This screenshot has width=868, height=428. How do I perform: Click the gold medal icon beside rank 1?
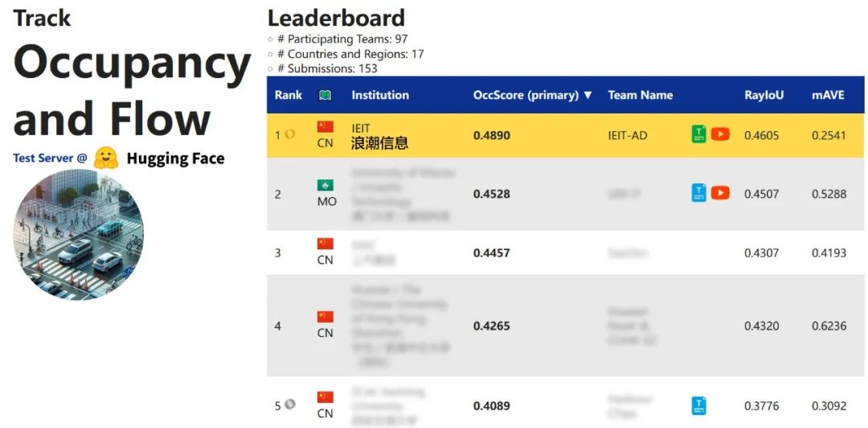tap(290, 135)
